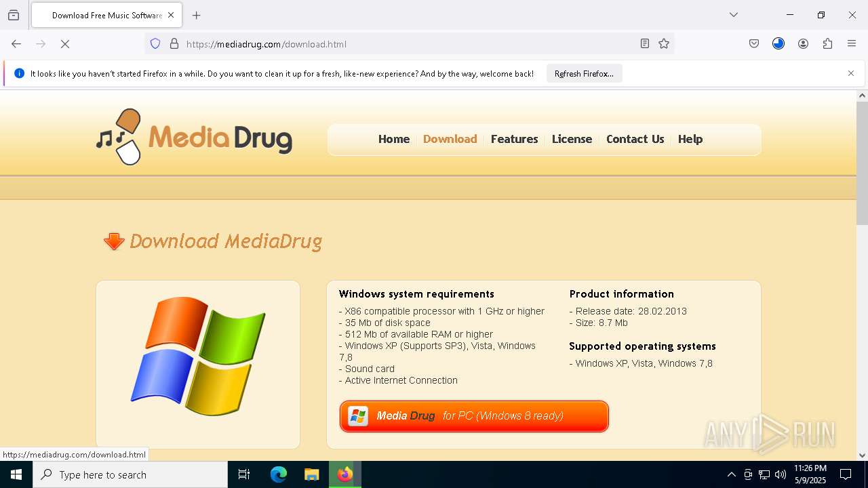Stop loading the page
The image size is (868, 488).
click(65, 43)
